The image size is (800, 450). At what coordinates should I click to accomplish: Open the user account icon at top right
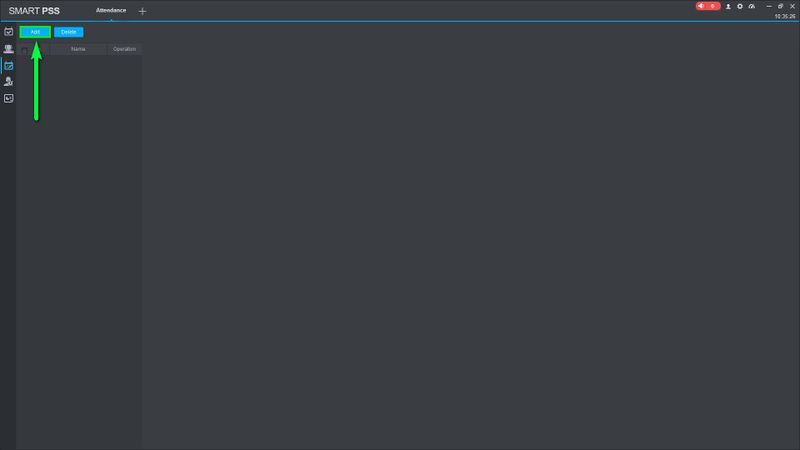(728, 7)
